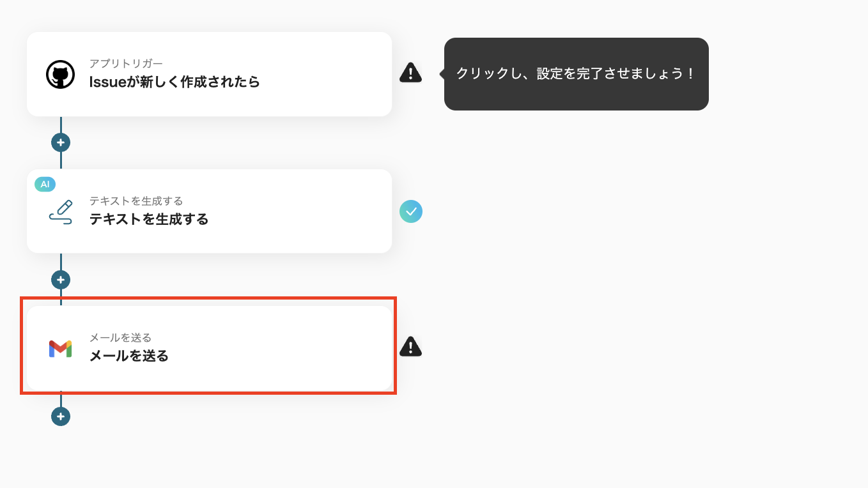The width and height of the screenshot is (868, 488).
Task: Click empty right side of the mail card
Action: pyautogui.click(x=307, y=349)
